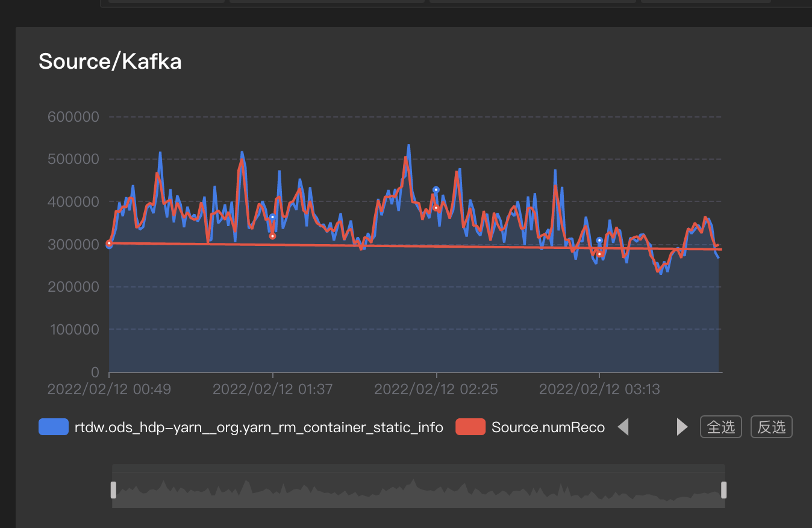Click the 全选 select-all button
Viewport: 812px width, 528px height.
point(721,427)
